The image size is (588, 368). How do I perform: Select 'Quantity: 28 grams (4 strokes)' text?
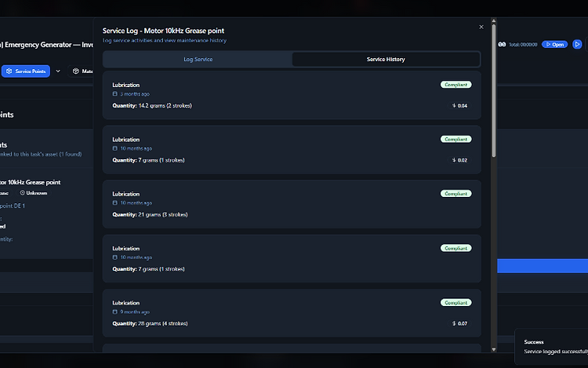(x=150, y=323)
